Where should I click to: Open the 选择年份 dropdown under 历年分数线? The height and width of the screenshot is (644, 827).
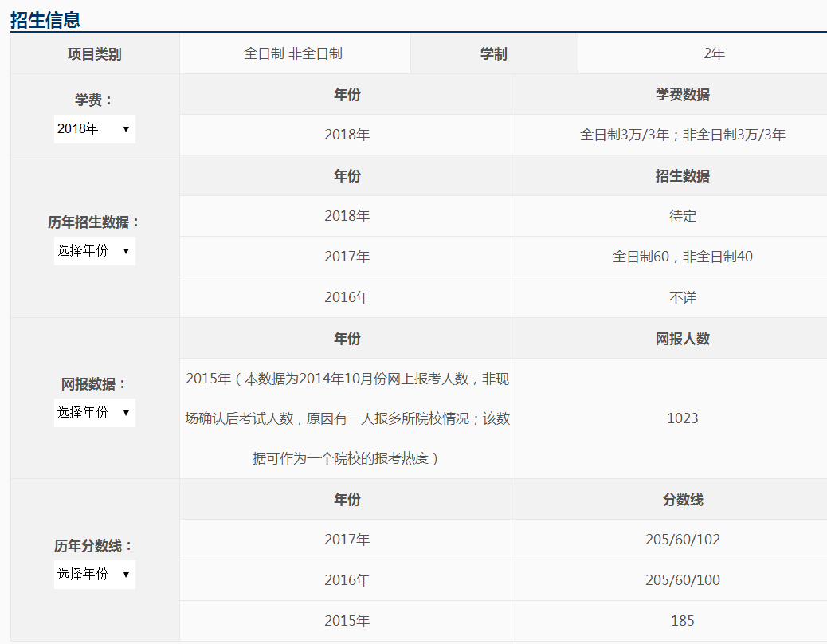(x=95, y=575)
